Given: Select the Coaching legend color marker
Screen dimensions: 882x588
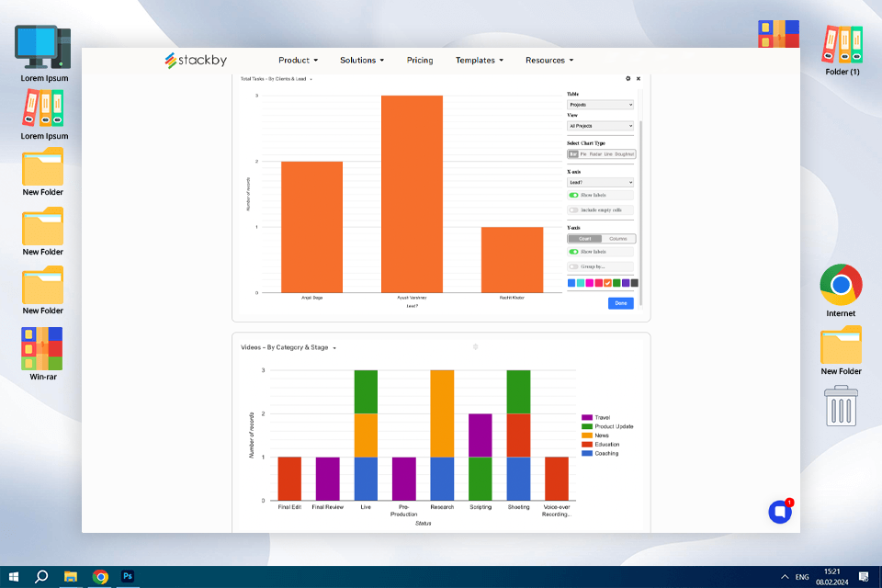Looking at the screenshot, I should (587, 454).
